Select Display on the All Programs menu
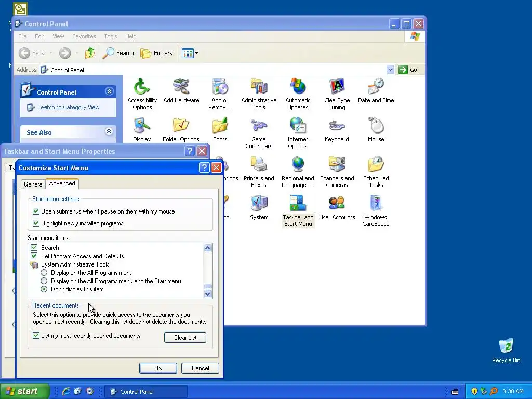 pyautogui.click(x=44, y=273)
